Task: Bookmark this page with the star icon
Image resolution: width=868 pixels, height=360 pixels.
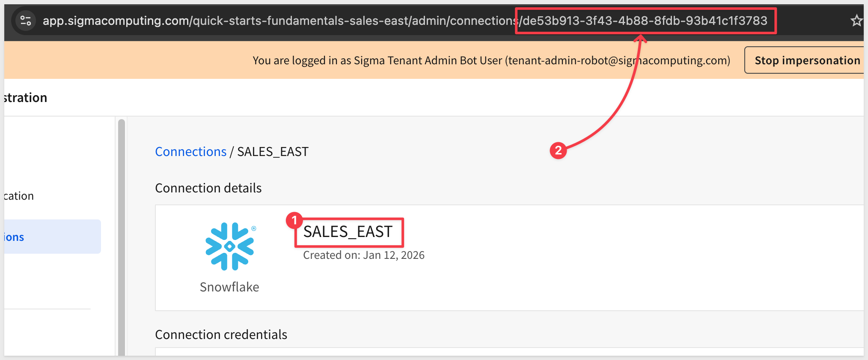Action: coord(856,21)
